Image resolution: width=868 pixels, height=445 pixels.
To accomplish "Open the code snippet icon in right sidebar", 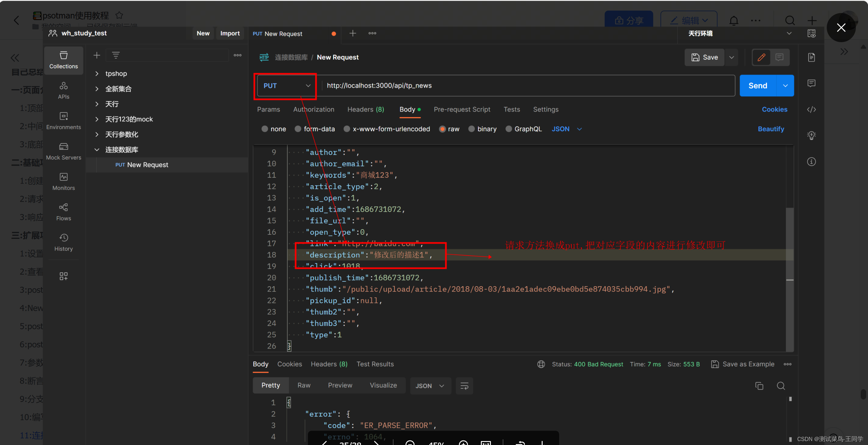I will pos(811,109).
